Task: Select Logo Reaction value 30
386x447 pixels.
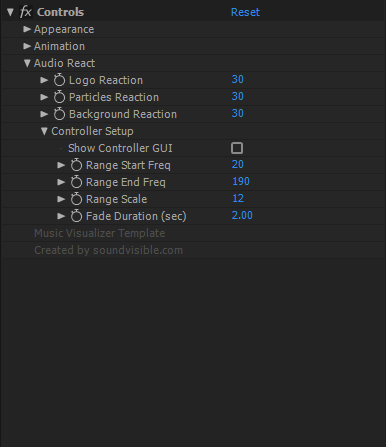Action: click(238, 79)
